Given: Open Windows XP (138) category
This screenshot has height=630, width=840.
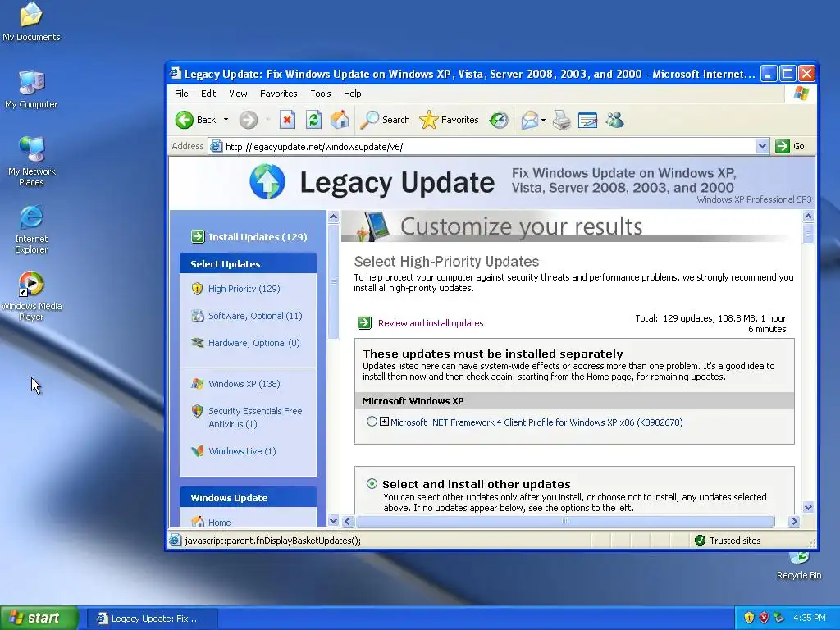Looking at the screenshot, I should coord(244,384).
